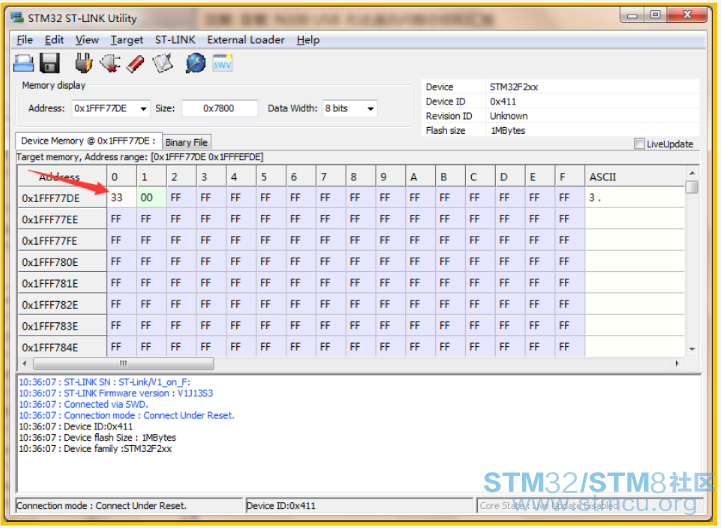Click the Device ID value 0x411
The width and height of the screenshot is (721, 528).
(x=503, y=102)
